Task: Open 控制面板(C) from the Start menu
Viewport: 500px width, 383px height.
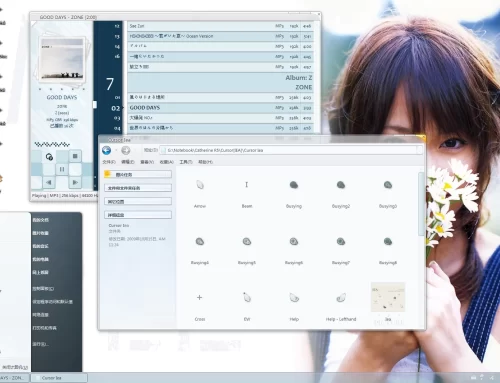Action: (x=43, y=289)
